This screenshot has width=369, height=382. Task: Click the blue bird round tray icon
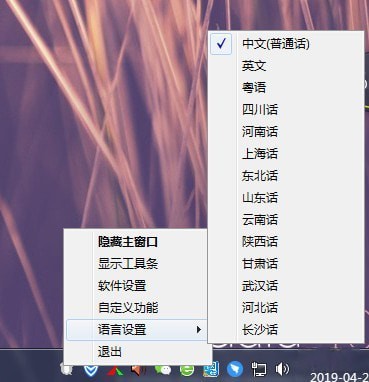(x=235, y=369)
